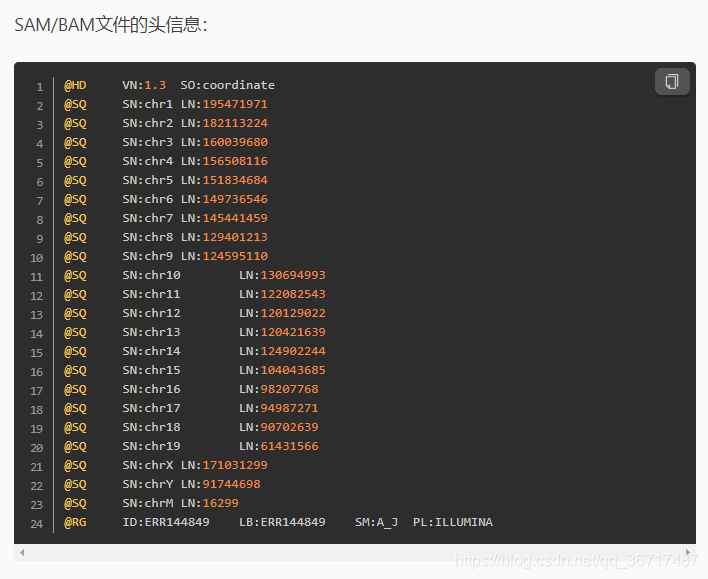Screen dimensions: 708x579
Task: Click the length value 16299
Action: click(x=220, y=503)
